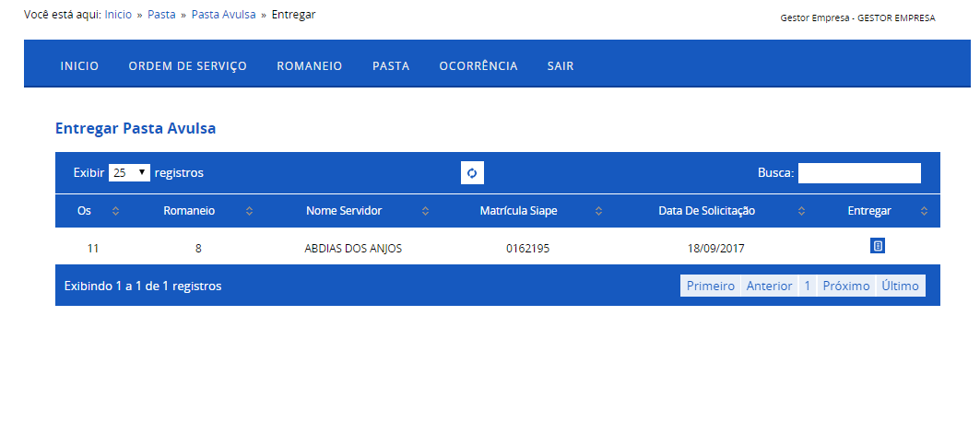
Task: Click the refresh table icon
Action: tap(473, 173)
